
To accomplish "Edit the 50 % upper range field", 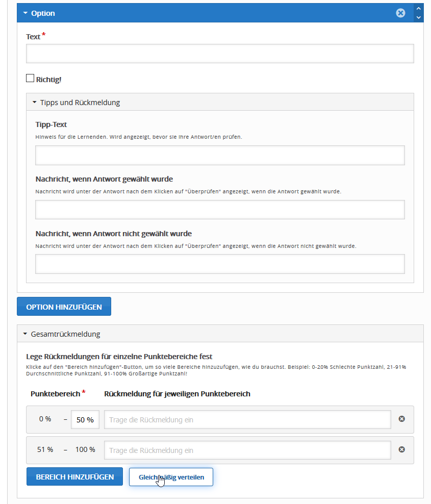I will click(85, 420).
